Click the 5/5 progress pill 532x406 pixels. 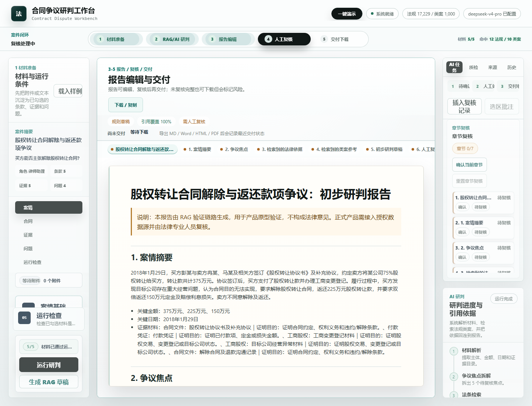(31, 347)
